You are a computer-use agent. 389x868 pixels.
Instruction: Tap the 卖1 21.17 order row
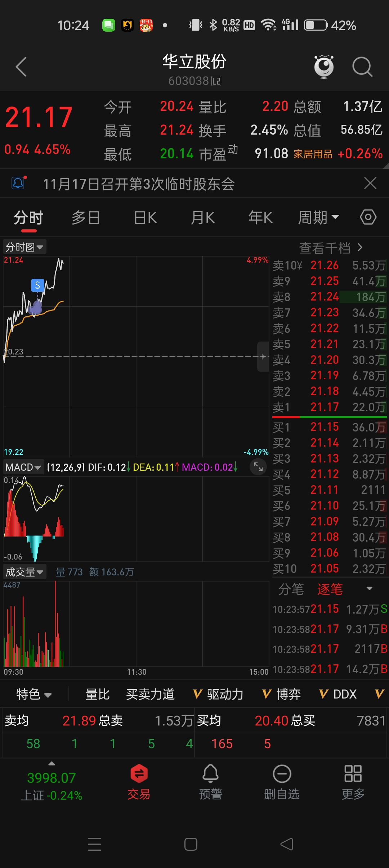pyautogui.click(x=329, y=407)
